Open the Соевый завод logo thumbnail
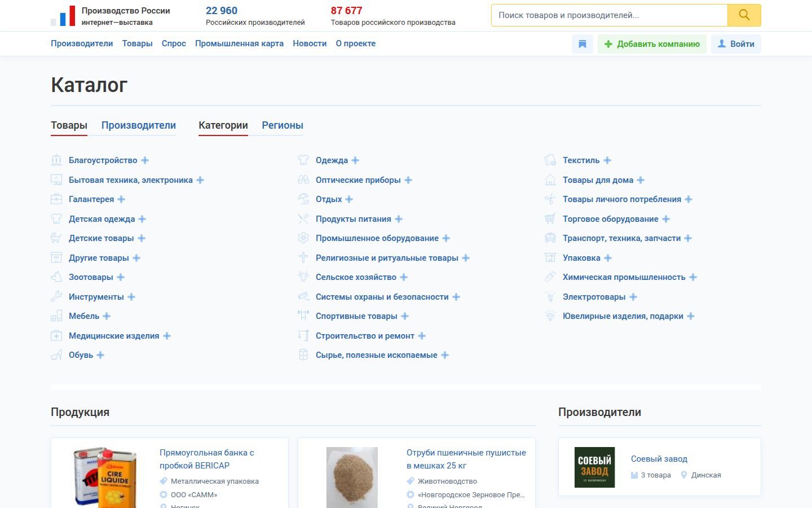 594,467
